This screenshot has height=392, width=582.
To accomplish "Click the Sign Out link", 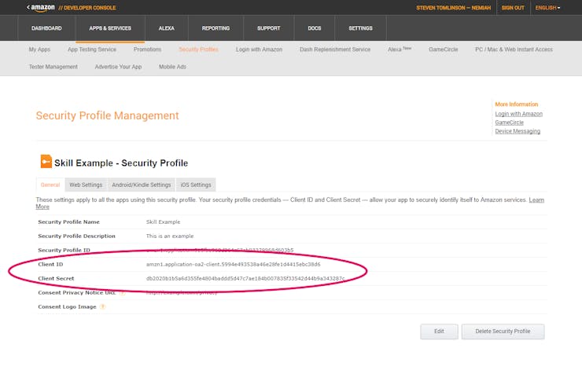I will point(513,8).
